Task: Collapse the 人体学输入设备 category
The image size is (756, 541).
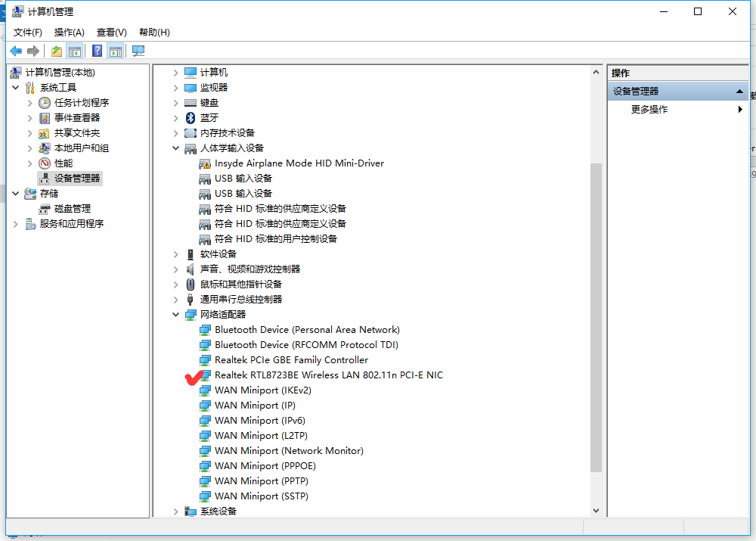Action: 175,148
